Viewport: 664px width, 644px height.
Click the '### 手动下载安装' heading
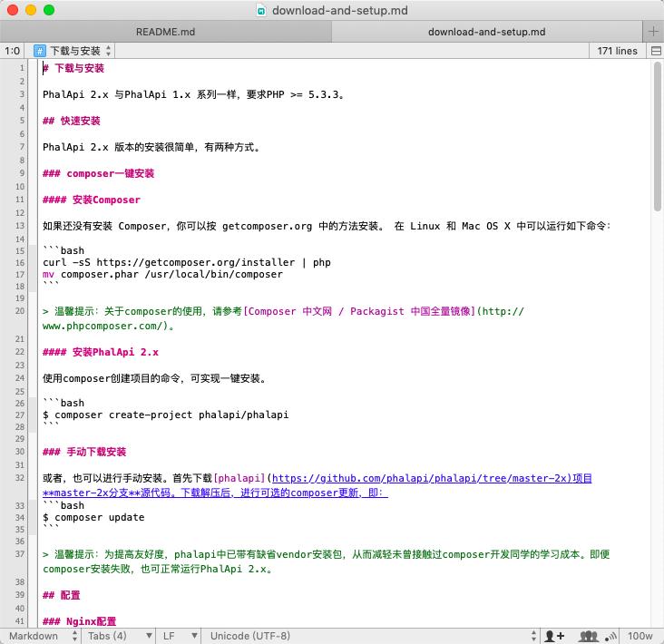(x=84, y=452)
